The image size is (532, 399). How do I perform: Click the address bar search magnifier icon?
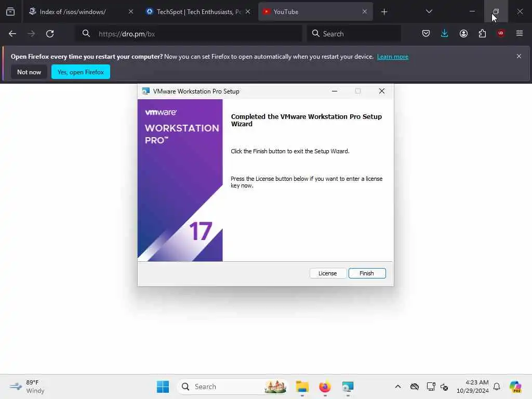pos(86,33)
